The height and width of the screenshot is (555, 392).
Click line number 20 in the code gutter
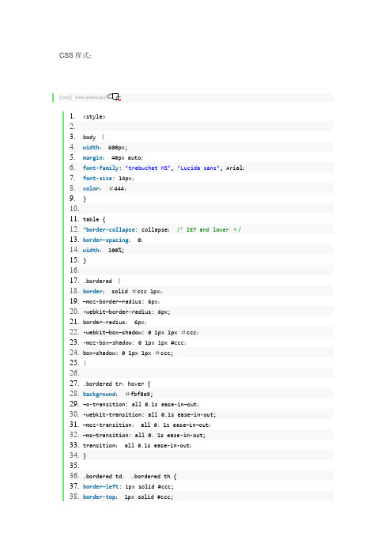[x=74, y=311]
